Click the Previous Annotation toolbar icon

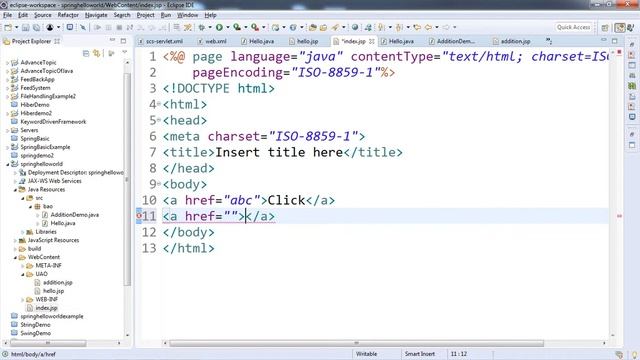[x=399, y=27]
